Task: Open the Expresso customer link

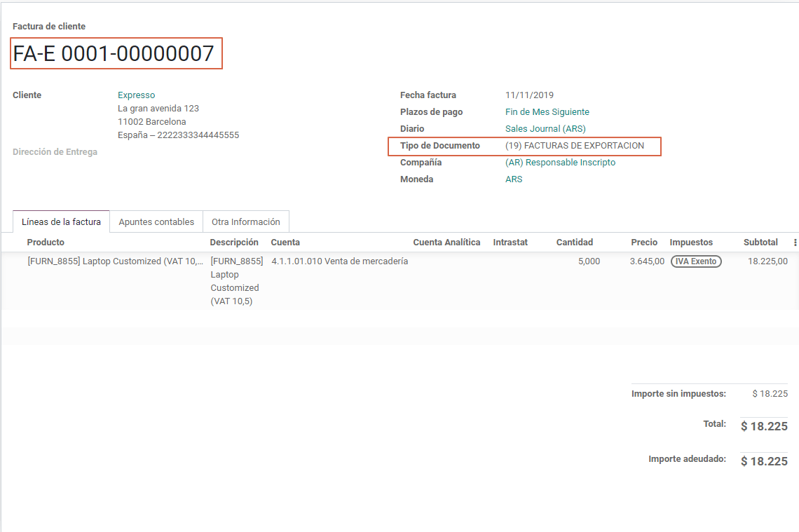Action: click(136, 95)
